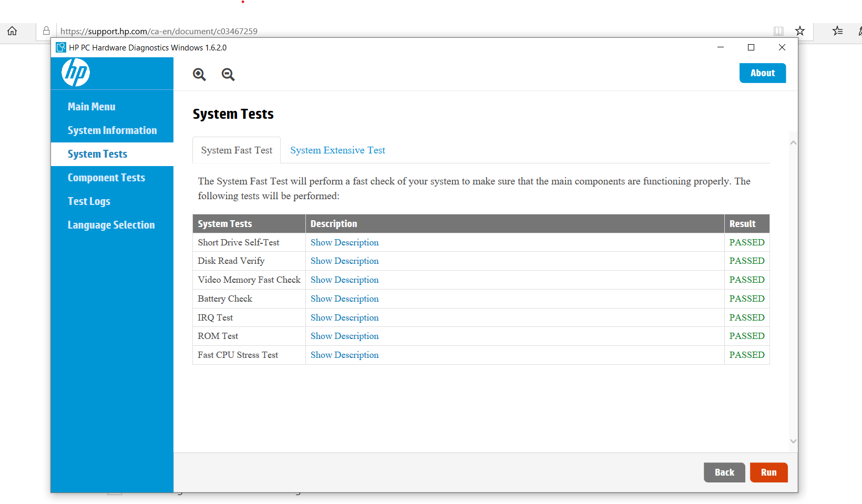This screenshot has width=862, height=504.
Task: Click the zoom out magnifier icon
Action: click(228, 74)
